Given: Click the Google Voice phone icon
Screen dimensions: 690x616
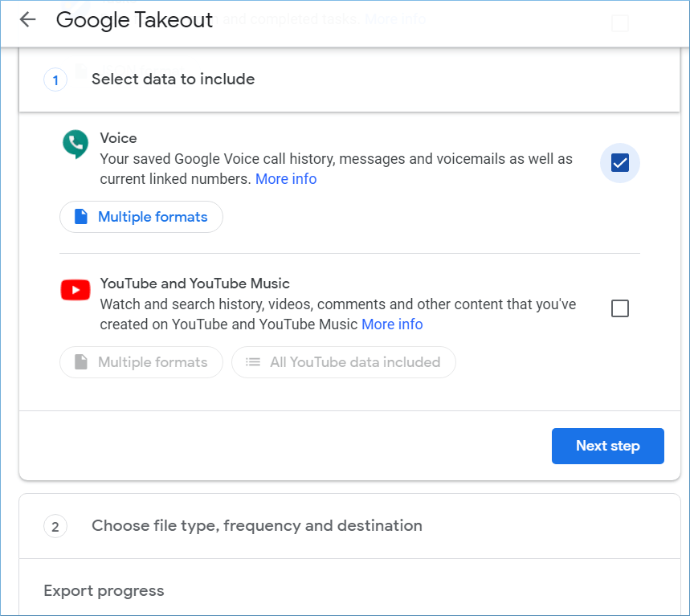Looking at the screenshot, I should click(76, 144).
